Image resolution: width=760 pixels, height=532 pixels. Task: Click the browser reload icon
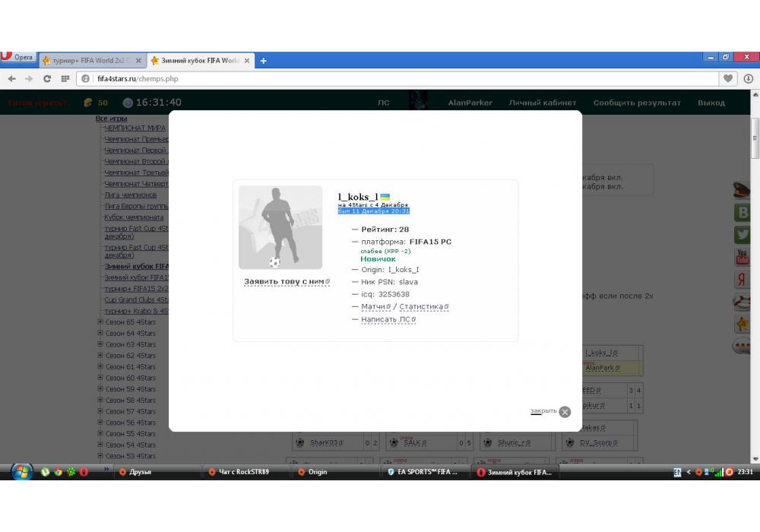tap(47, 78)
